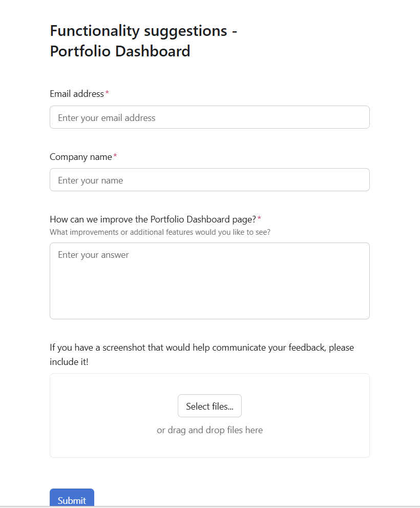This screenshot has width=420, height=508.
Task: Click the 'Enter your email address' placeholder text
Action: (x=107, y=118)
